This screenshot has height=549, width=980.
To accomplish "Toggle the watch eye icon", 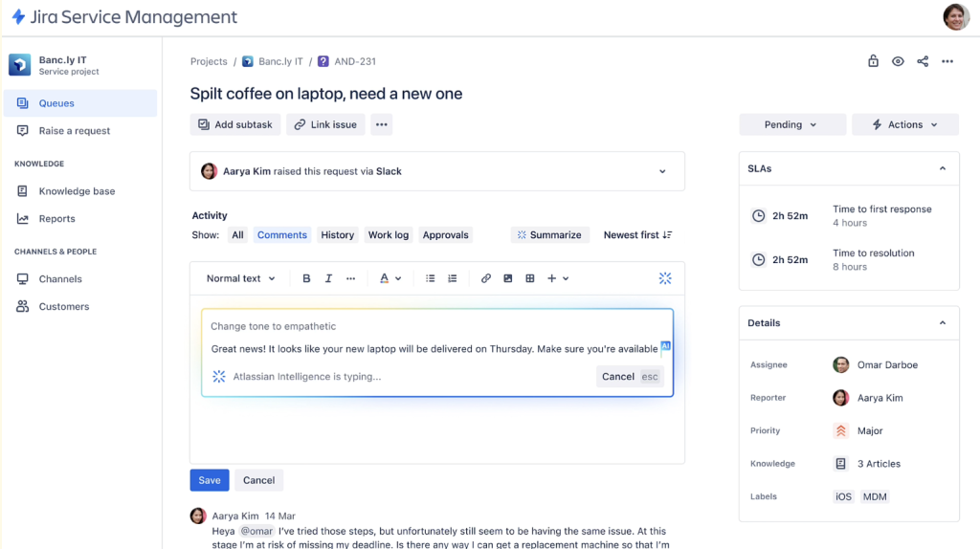I will [x=898, y=61].
